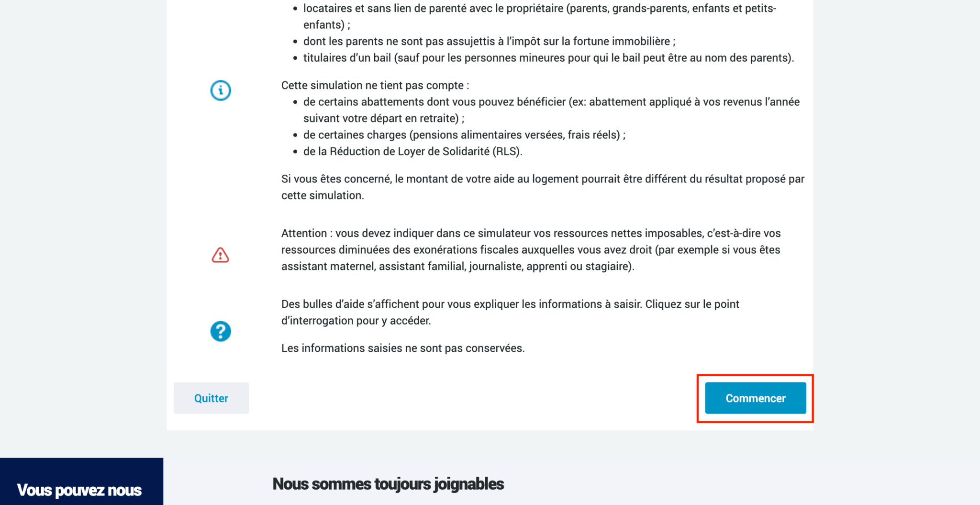Click the red warning triangle icon
Screen dimensions: 980x505
tap(221, 255)
